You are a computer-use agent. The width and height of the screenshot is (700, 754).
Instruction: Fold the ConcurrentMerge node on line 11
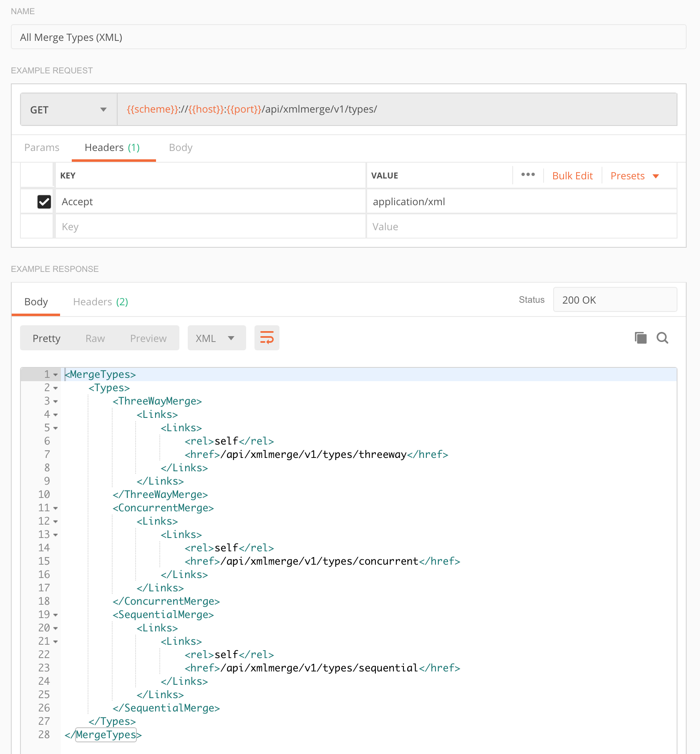(x=55, y=508)
